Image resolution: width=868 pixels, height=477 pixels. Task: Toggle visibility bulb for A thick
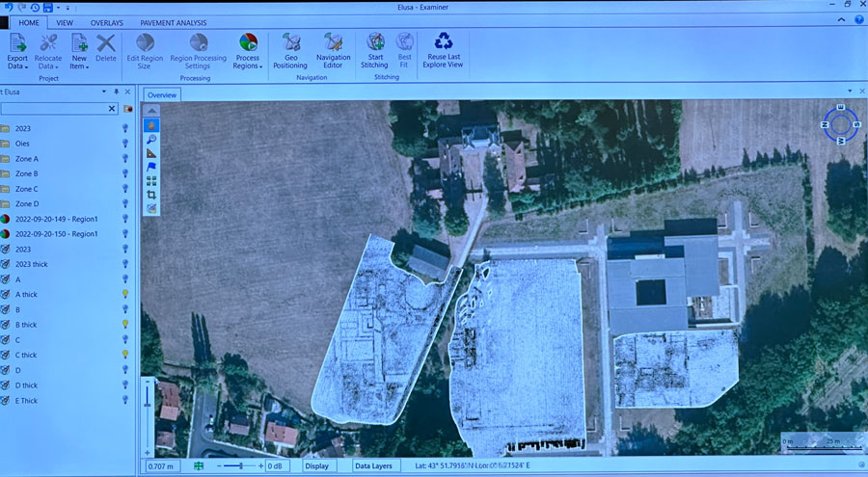(125, 294)
